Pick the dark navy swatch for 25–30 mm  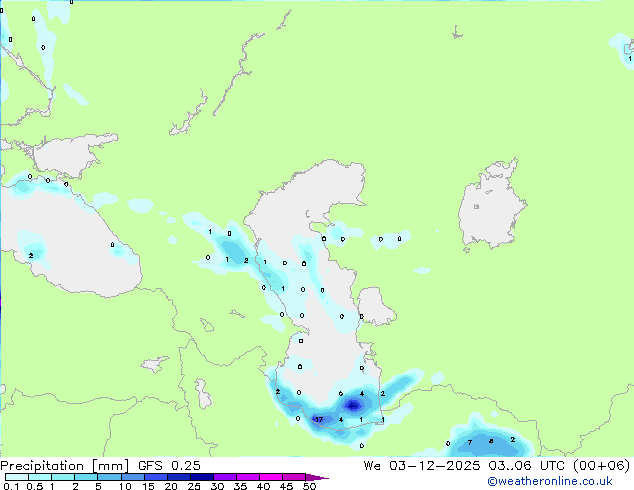pyautogui.click(x=201, y=477)
